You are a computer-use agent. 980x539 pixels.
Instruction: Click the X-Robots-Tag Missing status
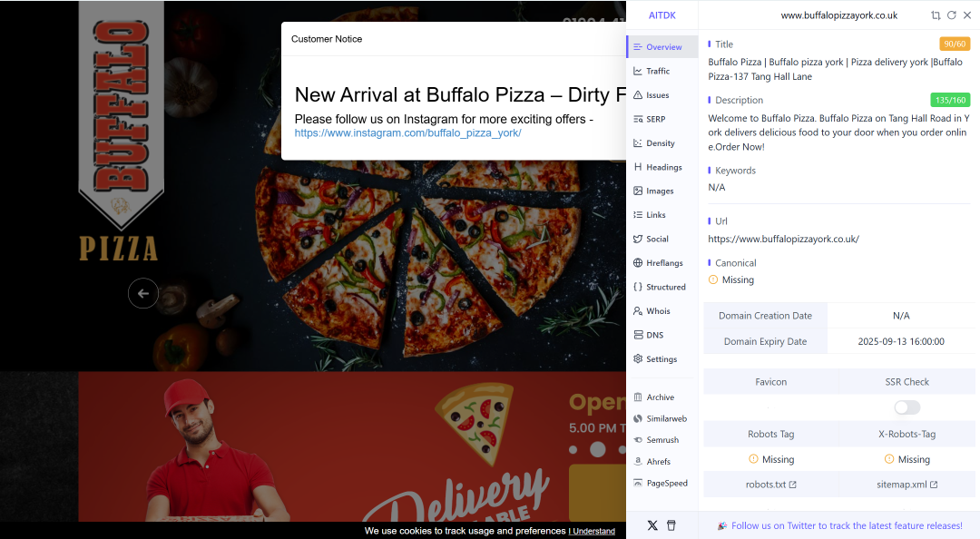click(x=906, y=459)
